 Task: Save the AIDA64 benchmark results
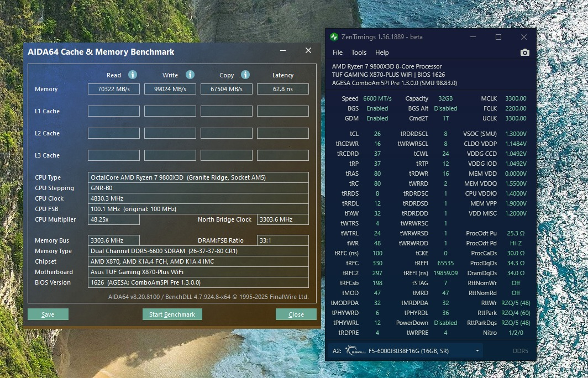coord(48,314)
